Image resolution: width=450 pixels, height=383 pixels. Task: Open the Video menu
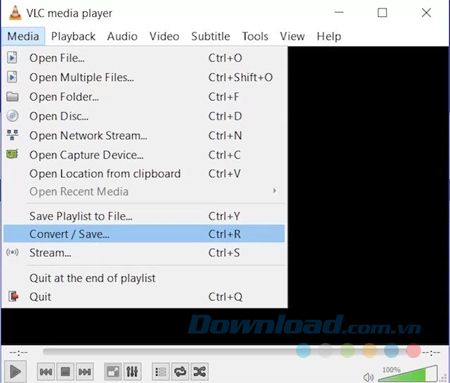click(164, 36)
